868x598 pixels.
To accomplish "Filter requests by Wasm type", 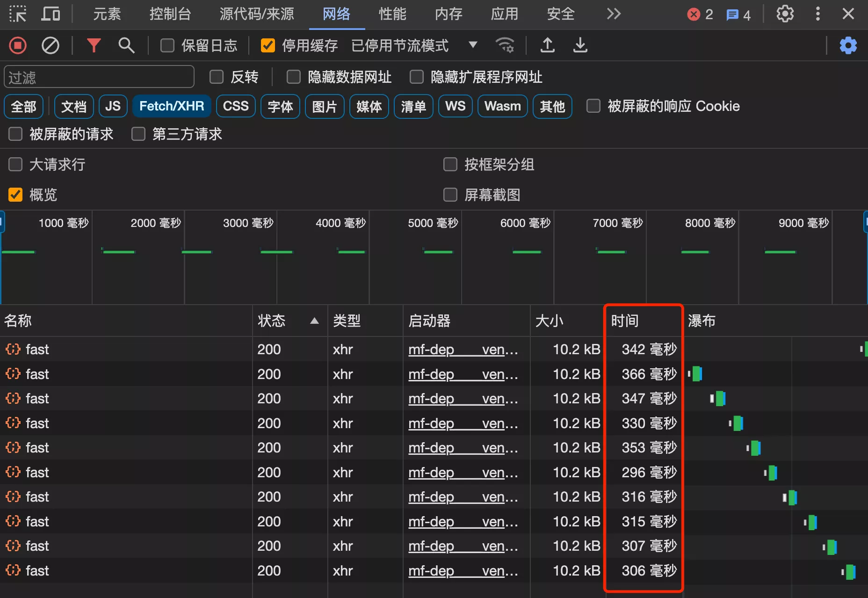I will pyautogui.click(x=503, y=106).
